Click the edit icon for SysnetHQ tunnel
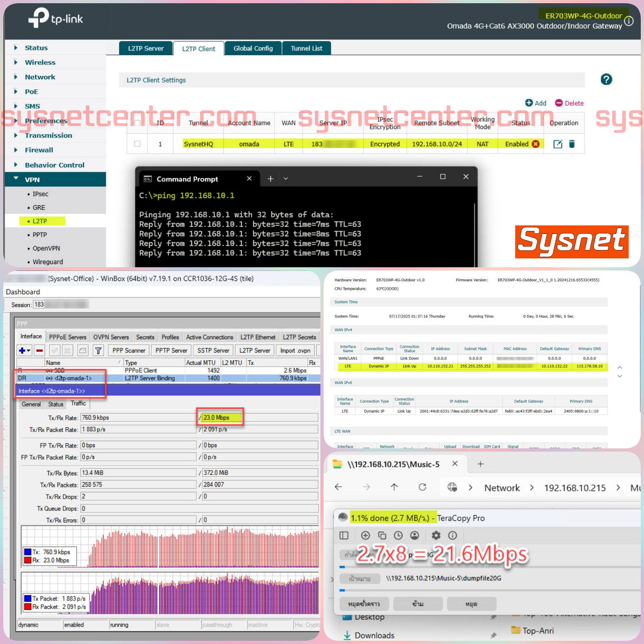This screenshot has height=644, width=644. tap(557, 144)
